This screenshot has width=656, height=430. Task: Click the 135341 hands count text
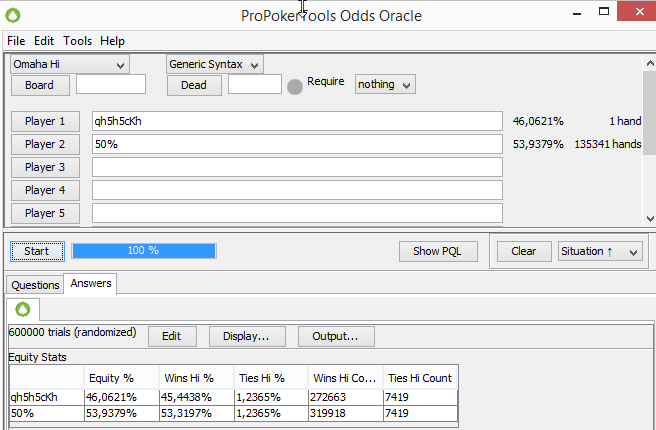(x=607, y=144)
